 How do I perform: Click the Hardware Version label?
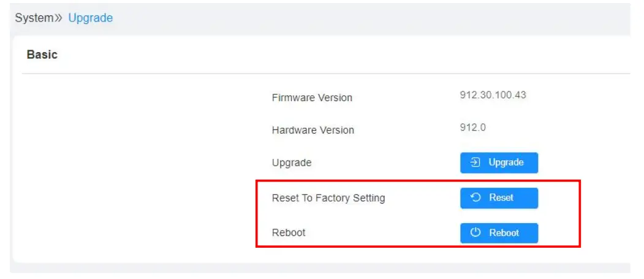(313, 130)
